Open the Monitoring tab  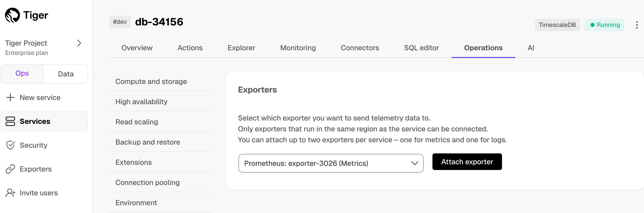[x=298, y=48]
